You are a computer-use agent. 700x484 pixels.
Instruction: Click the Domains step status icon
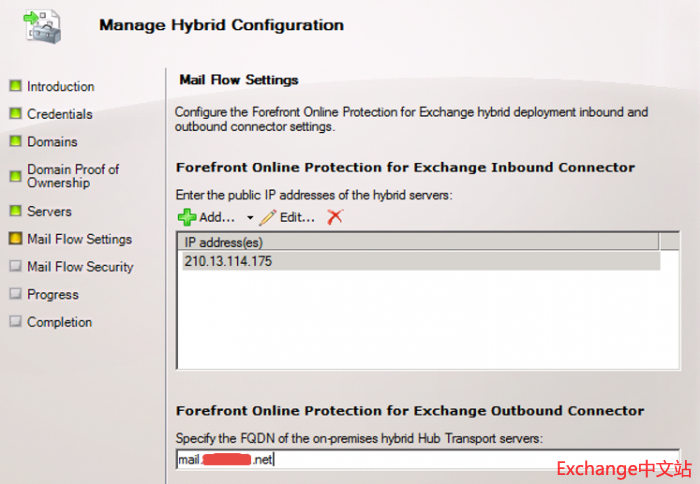(15, 142)
